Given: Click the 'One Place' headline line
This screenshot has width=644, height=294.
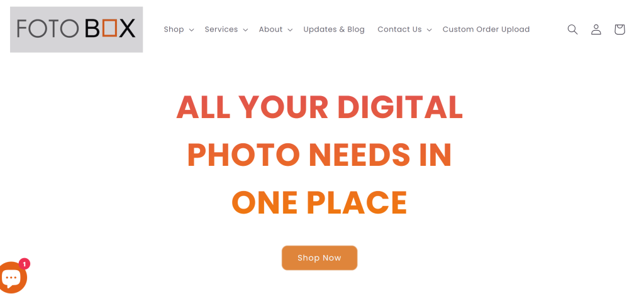Looking at the screenshot, I should (319, 203).
